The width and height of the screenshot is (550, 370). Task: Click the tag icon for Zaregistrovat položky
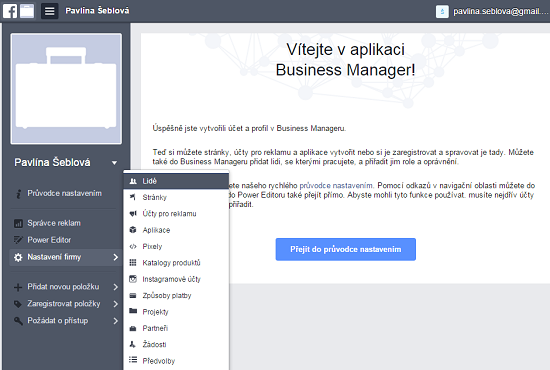(x=18, y=304)
